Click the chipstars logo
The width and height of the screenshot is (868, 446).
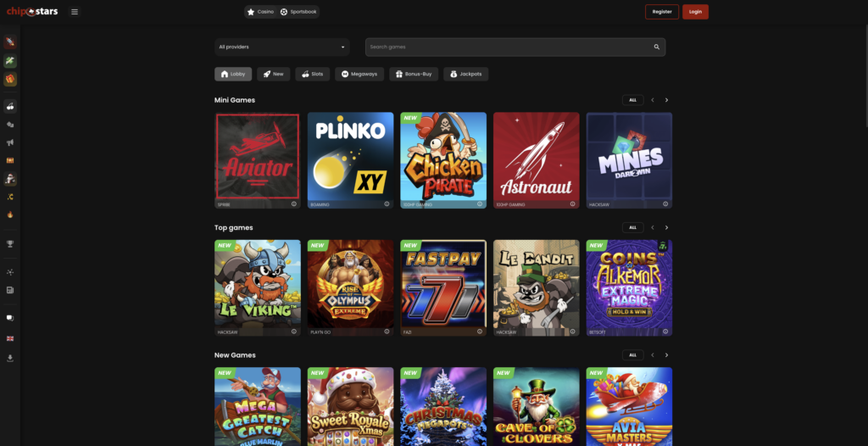(x=32, y=12)
